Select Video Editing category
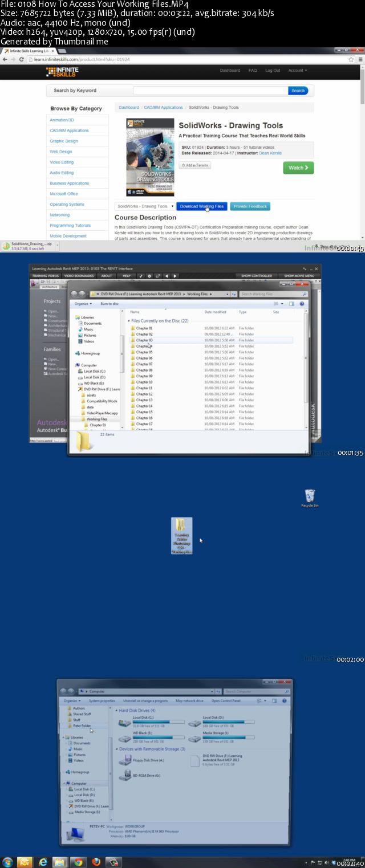Viewport: 365px width, 868px height. click(62, 162)
